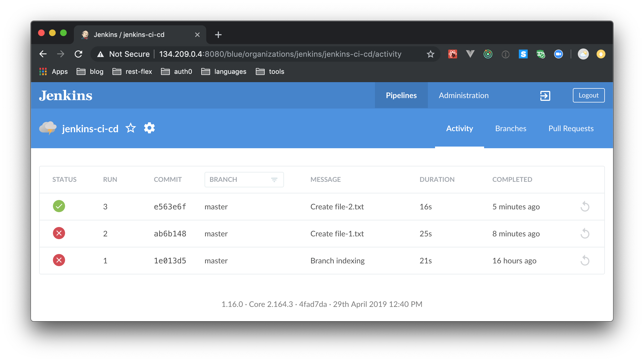
Task: Switch to the Pull Requests tab
Action: [x=571, y=129]
